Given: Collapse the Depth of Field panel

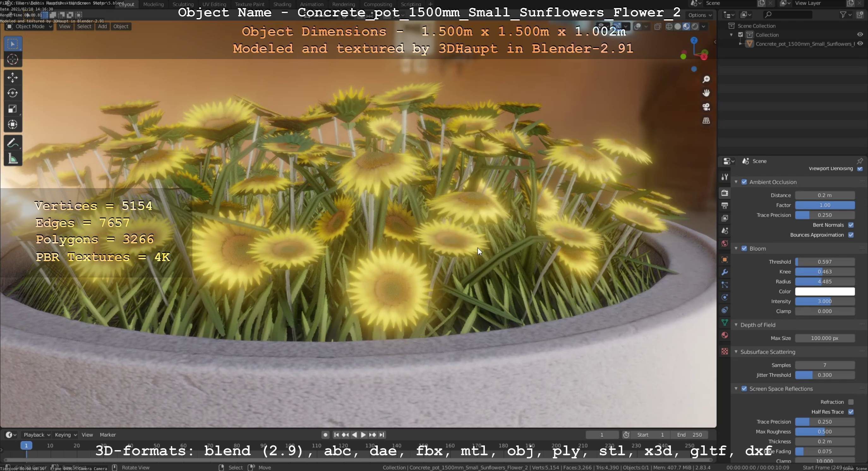Looking at the screenshot, I should [x=736, y=325].
